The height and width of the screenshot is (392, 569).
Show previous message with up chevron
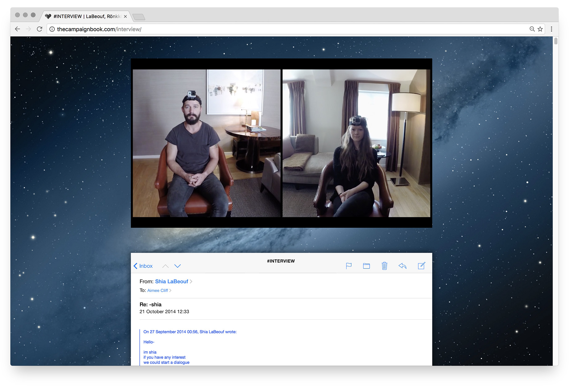(x=165, y=266)
